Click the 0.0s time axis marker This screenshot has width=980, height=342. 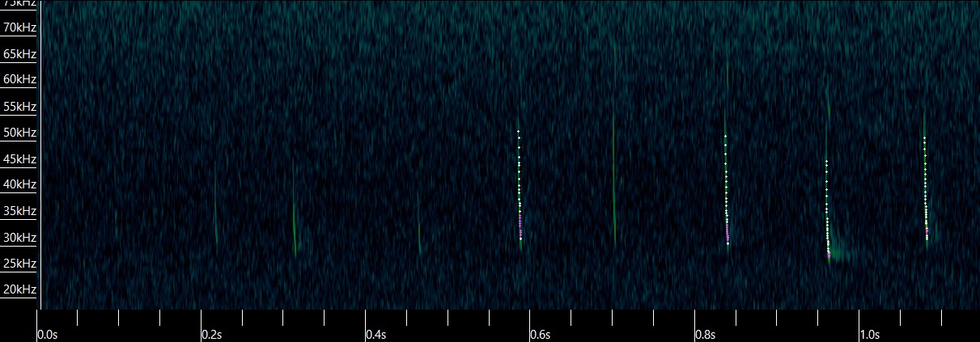pos(48,334)
